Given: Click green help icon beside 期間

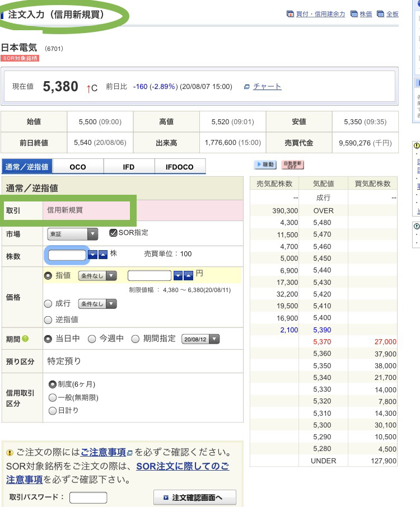Looking at the screenshot, I should 25,339.
